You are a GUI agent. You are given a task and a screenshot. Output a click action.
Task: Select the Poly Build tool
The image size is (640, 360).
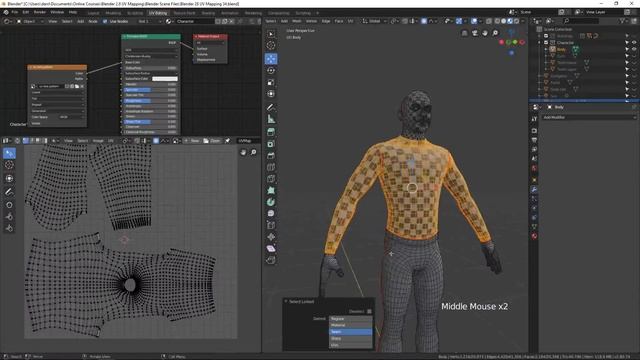(271, 190)
